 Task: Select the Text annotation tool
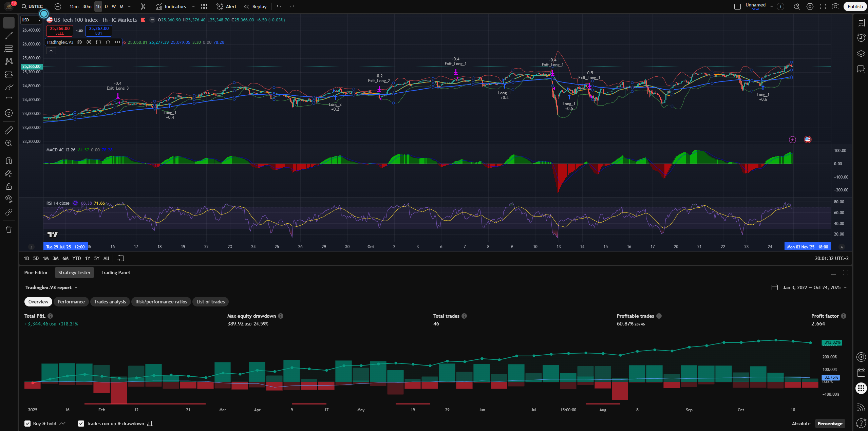(x=8, y=100)
